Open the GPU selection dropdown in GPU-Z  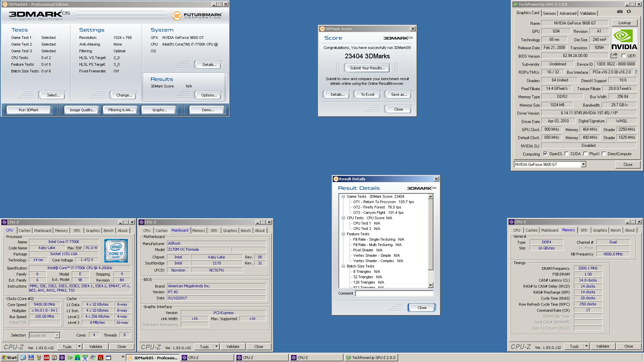(x=583, y=164)
